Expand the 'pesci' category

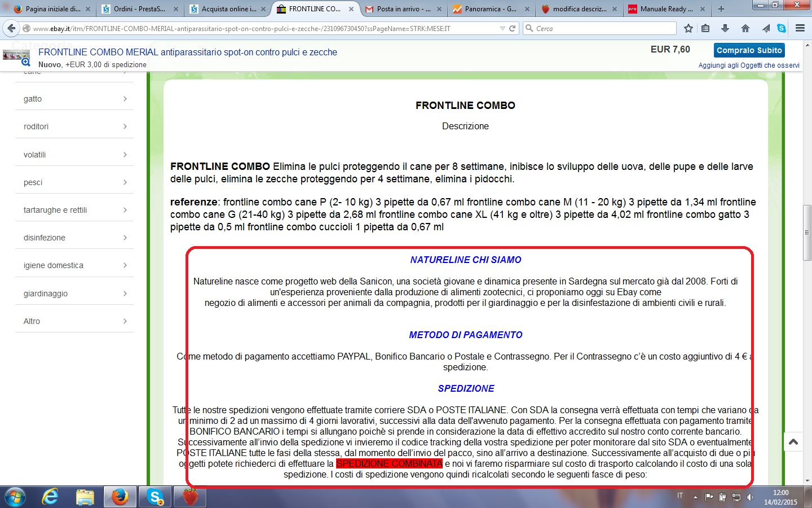point(74,182)
